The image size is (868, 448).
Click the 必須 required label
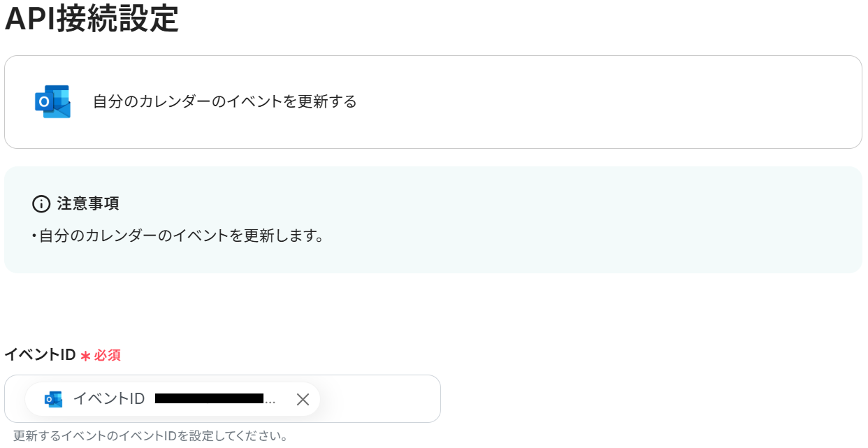108,355
